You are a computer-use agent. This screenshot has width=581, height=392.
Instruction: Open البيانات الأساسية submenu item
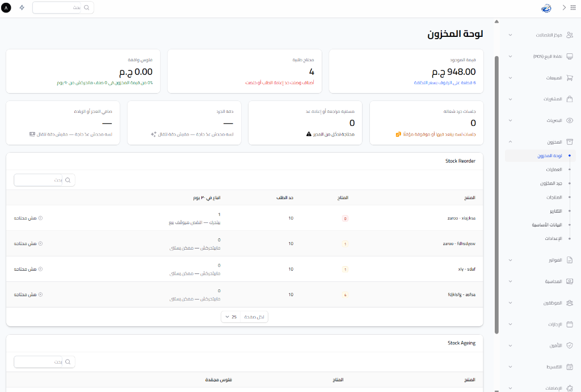coord(547,225)
